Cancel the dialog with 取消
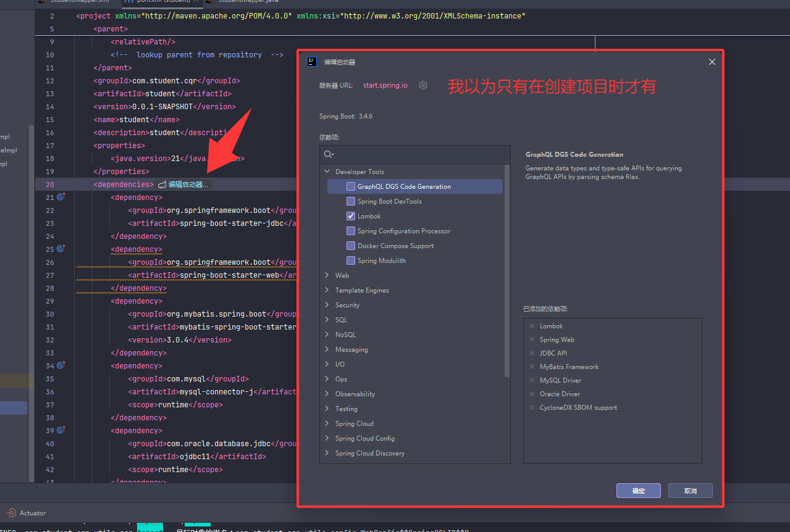The image size is (790, 532). click(x=691, y=491)
